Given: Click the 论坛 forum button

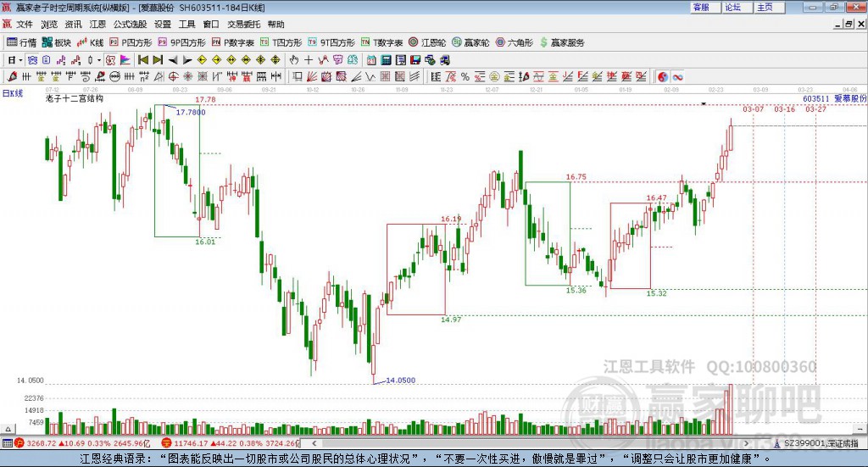Looking at the screenshot, I should [737, 8].
